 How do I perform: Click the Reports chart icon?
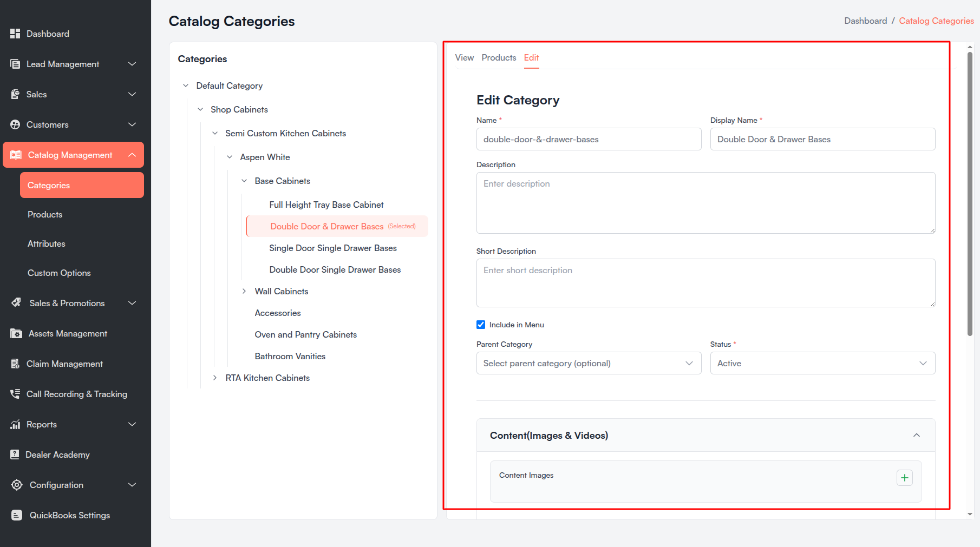pyautogui.click(x=15, y=424)
